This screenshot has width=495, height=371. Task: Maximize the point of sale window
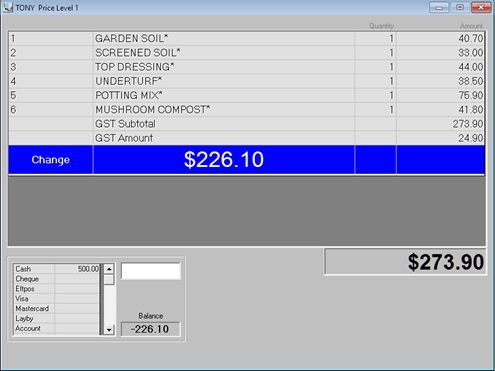[460, 7]
